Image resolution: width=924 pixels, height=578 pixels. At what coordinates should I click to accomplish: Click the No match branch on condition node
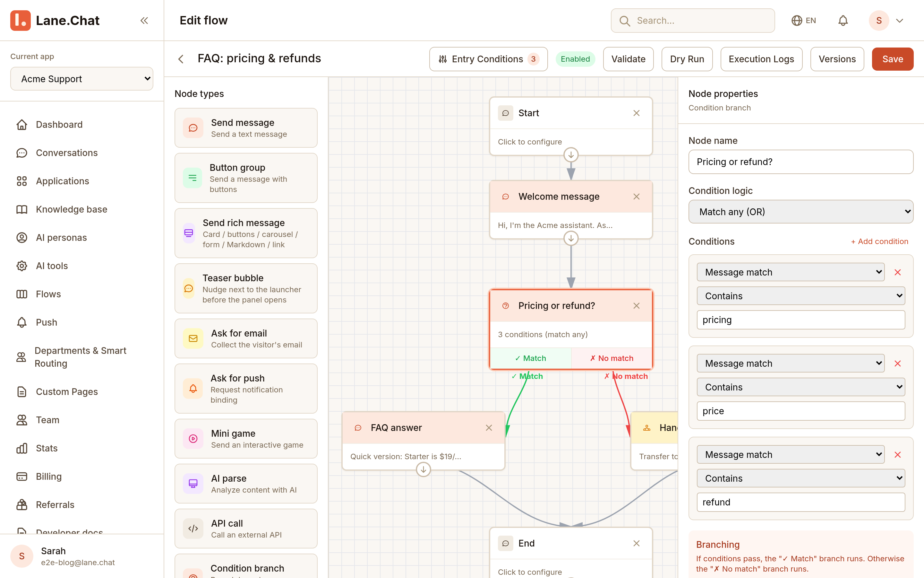click(612, 358)
